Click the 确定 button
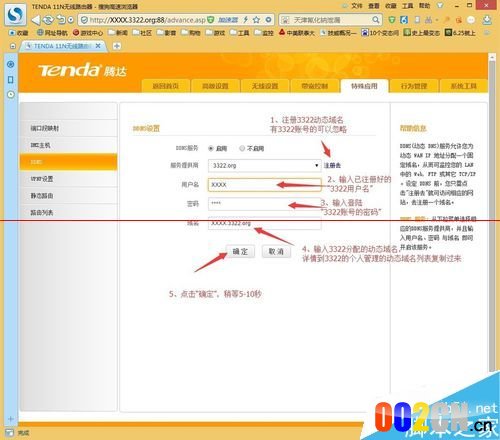Viewport: 500px width, 440px height. coord(240,251)
